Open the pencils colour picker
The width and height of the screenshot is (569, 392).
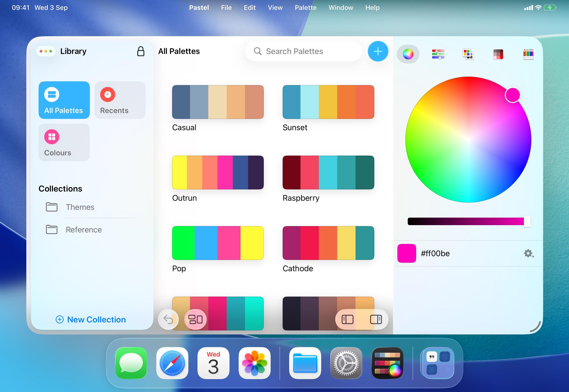(529, 54)
